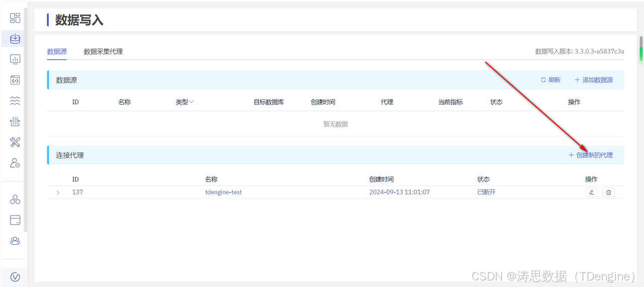Click the 已断开 status cell

point(487,192)
